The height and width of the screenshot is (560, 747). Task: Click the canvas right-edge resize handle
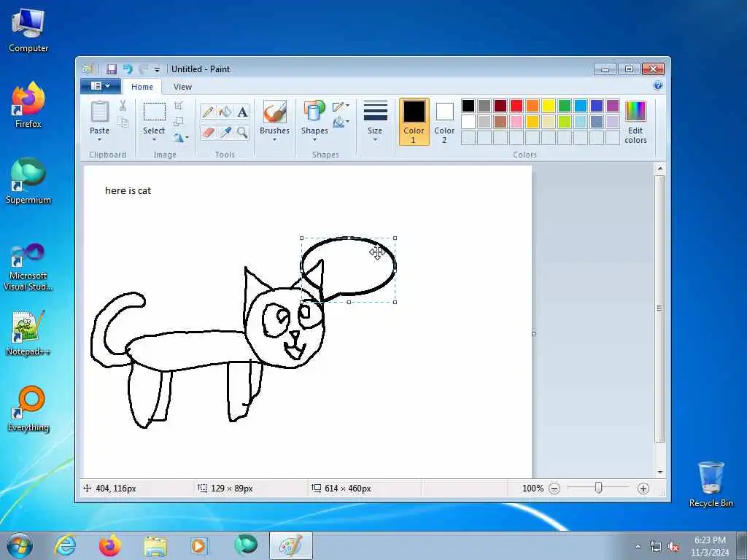click(533, 333)
